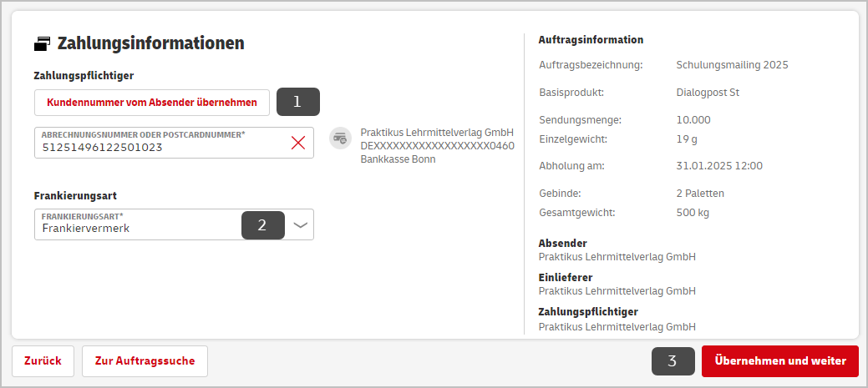Click the Dialogpost St product value
The width and height of the screenshot is (868, 388).
[x=708, y=93]
